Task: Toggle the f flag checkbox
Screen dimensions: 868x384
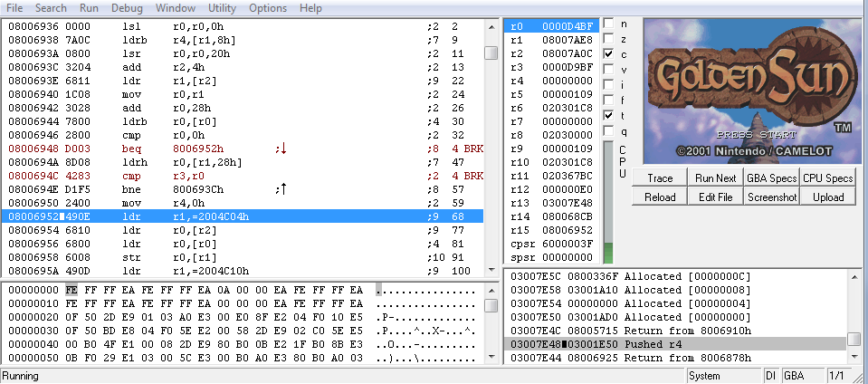Action: [608, 101]
